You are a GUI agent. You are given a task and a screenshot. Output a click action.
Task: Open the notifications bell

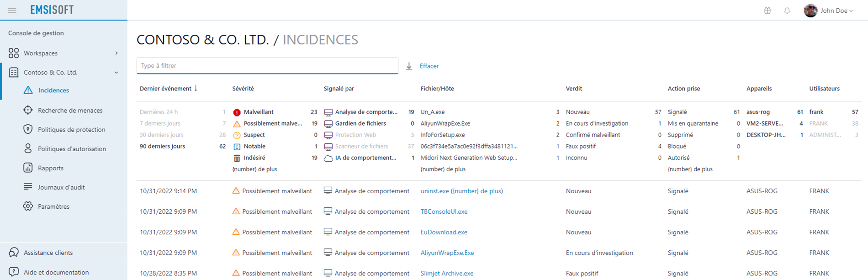(x=787, y=11)
